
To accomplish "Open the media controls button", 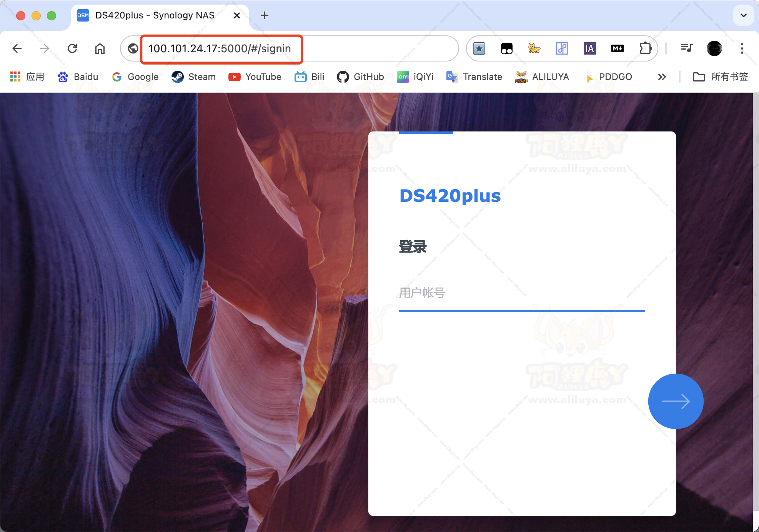I will click(x=687, y=48).
